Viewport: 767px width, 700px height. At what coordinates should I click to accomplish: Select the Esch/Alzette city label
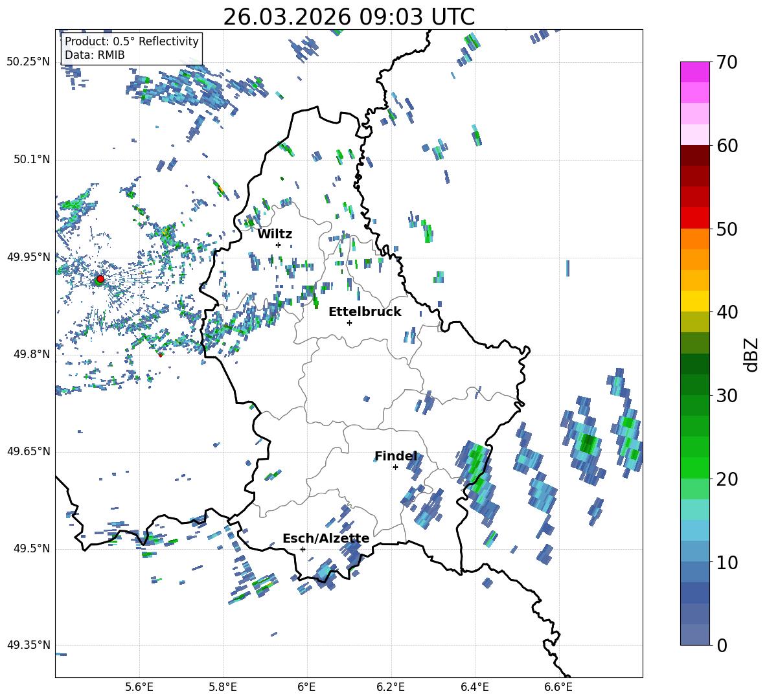pyautogui.click(x=326, y=539)
